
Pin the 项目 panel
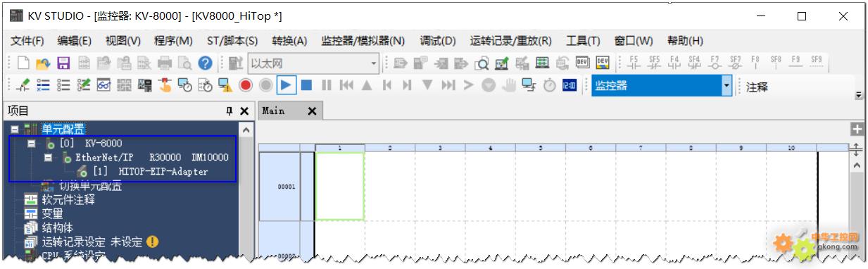(x=229, y=111)
